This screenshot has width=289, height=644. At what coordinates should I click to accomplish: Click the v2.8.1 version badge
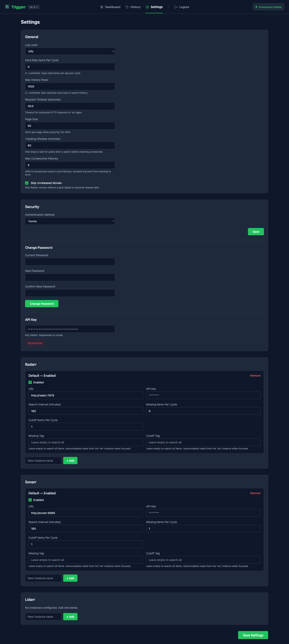pyautogui.click(x=34, y=7)
